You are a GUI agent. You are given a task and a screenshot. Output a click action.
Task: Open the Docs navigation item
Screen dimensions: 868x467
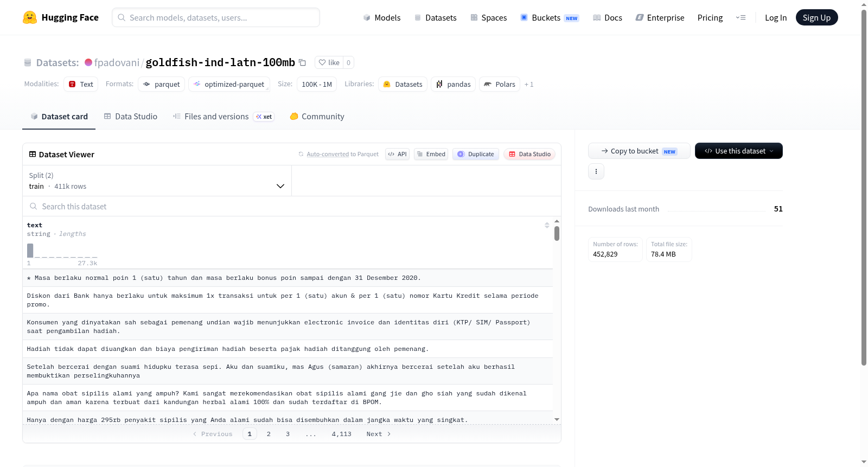click(x=608, y=17)
